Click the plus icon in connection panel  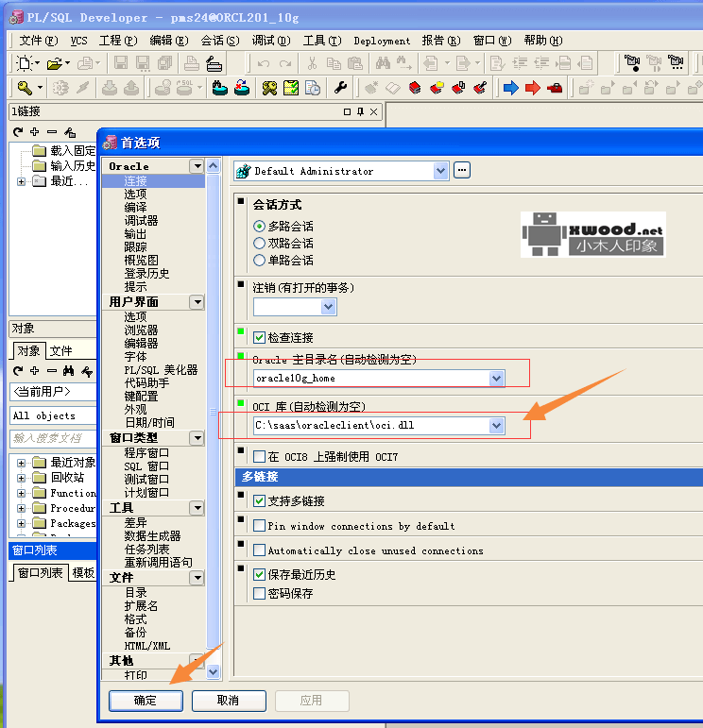coord(34,132)
